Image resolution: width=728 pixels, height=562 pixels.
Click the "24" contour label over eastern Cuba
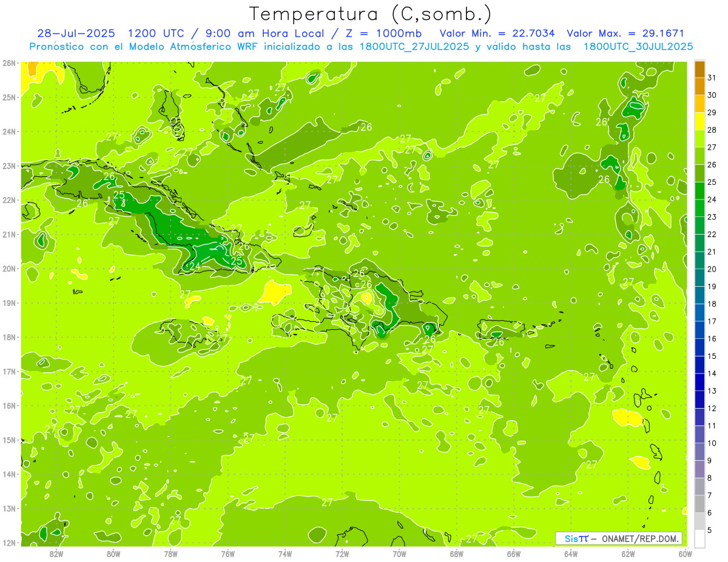[x=195, y=266]
